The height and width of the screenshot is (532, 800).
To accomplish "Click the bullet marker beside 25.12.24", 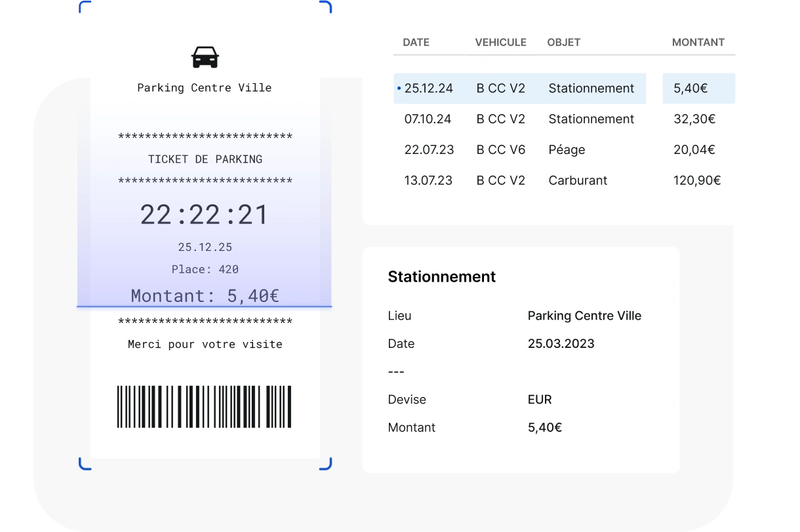I will [399, 88].
